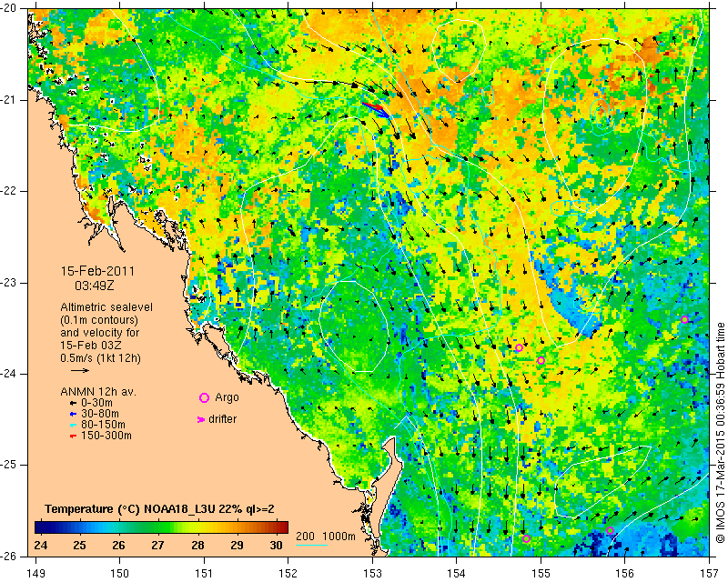The width and height of the screenshot is (728, 582).
Task: Click the 0.5m/s reference velocity arrow
Action: click(x=80, y=370)
